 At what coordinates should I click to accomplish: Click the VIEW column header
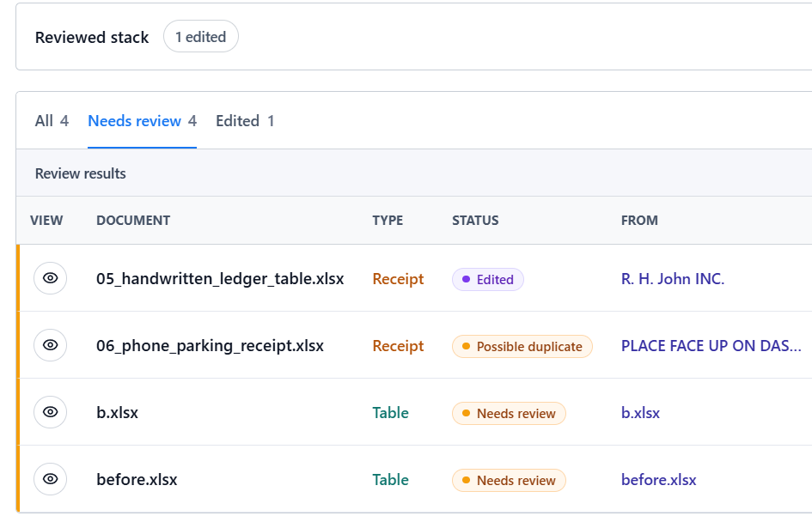46,221
